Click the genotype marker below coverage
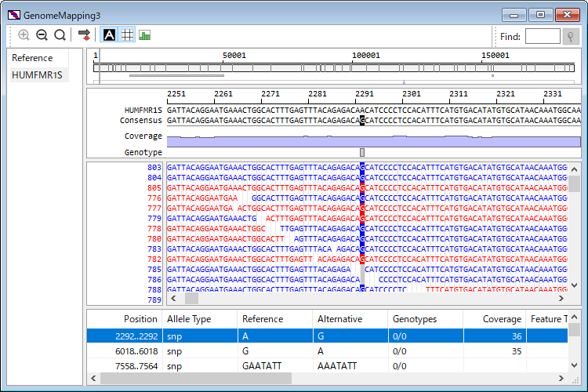Viewport: 588px width, 392px height. pos(362,152)
